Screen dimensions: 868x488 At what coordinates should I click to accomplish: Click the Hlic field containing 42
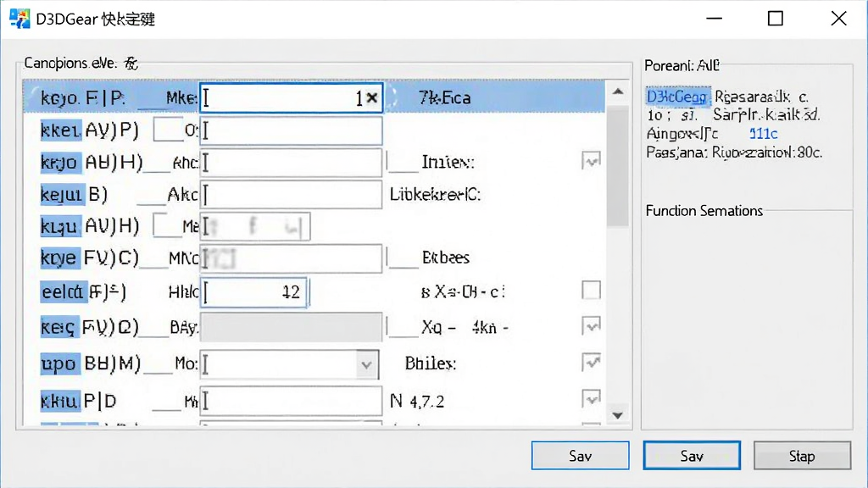pyautogui.click(x=253, y=291)
